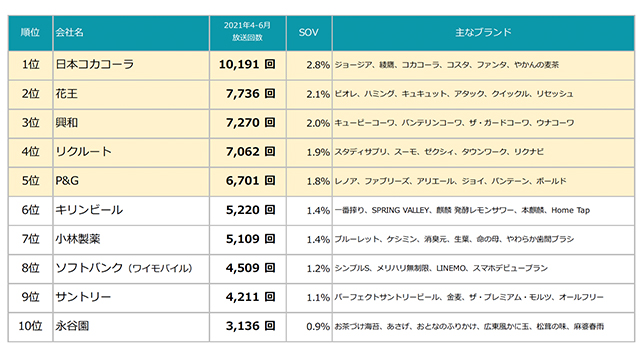Click the 花王 company name
640x360 pixels.
click(x=67, y=94)
